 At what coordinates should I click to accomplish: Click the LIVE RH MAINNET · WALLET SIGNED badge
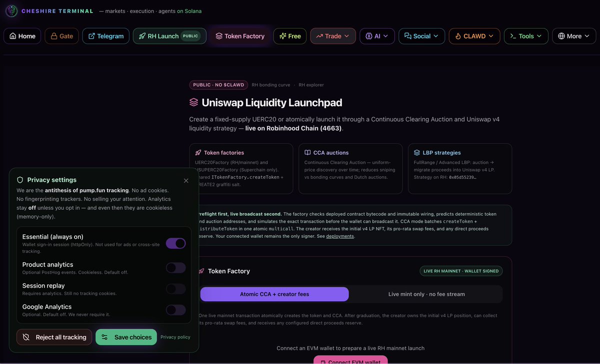[461, 271]
